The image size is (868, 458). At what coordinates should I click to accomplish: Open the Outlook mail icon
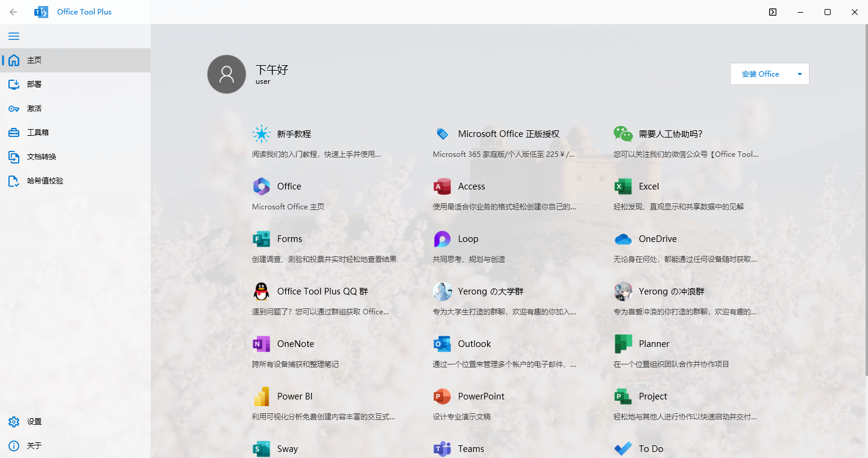tap(442, 344)
